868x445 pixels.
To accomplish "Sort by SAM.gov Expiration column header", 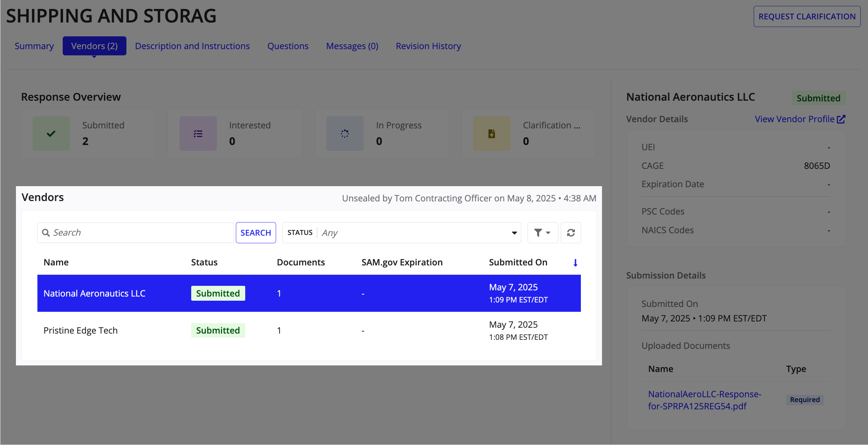I will [402, 262].
